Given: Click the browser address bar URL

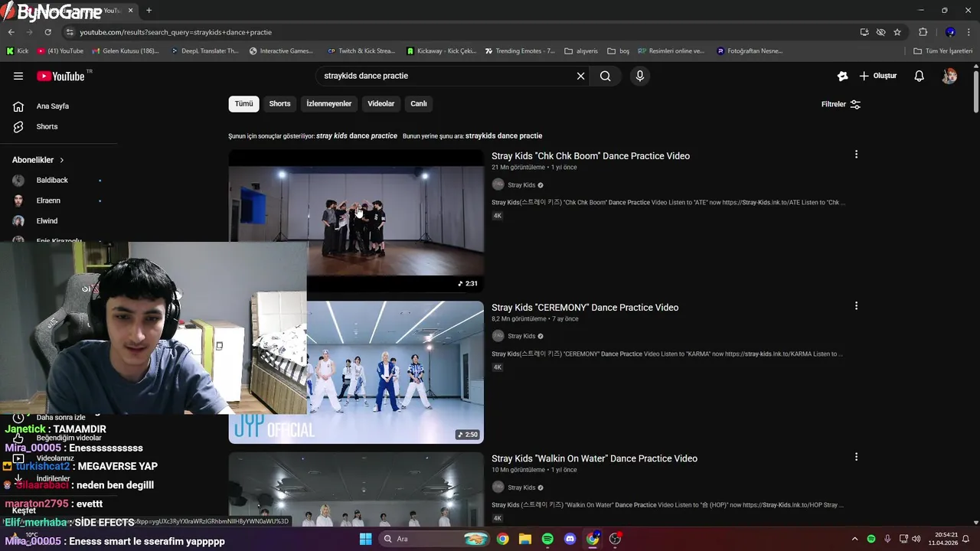Looking at the screenshot, I should (x=176, y=32).
